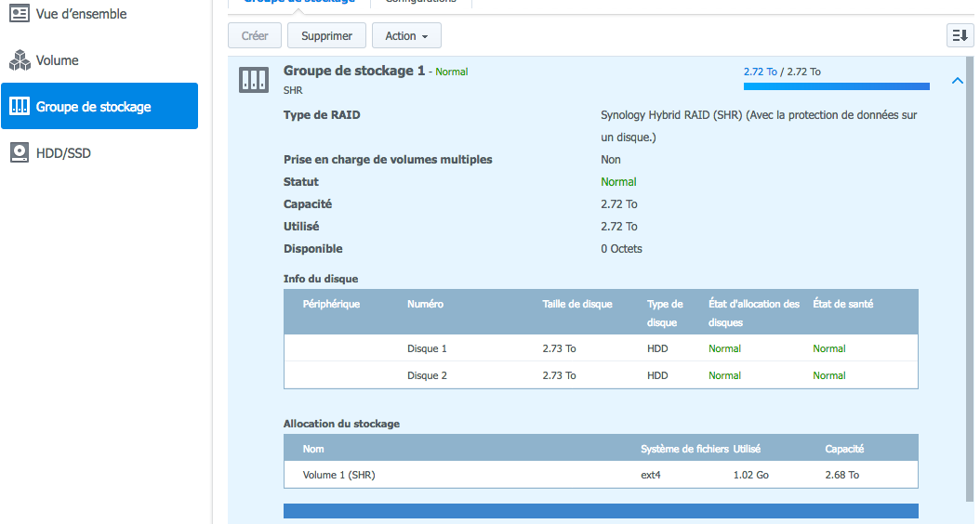Click the HDD/SSD disk icon
980x524 pixels.
(x=20, y=153)
